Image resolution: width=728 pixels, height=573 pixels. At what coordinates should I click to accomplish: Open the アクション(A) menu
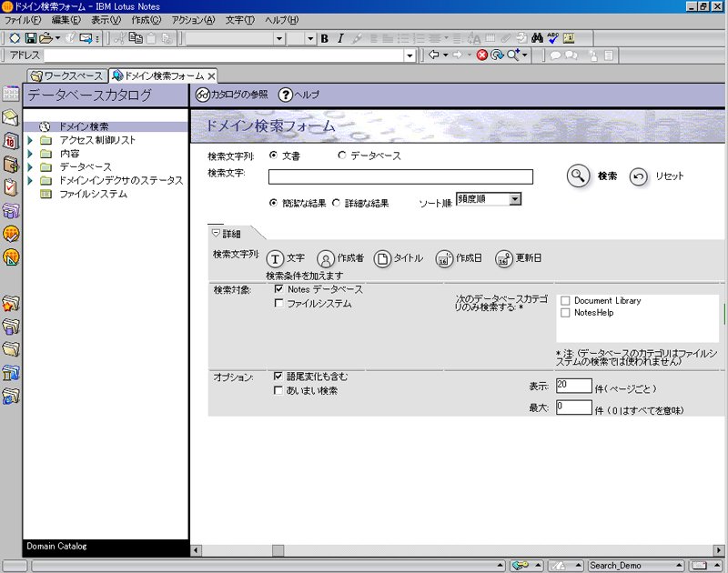click(193, 20)
